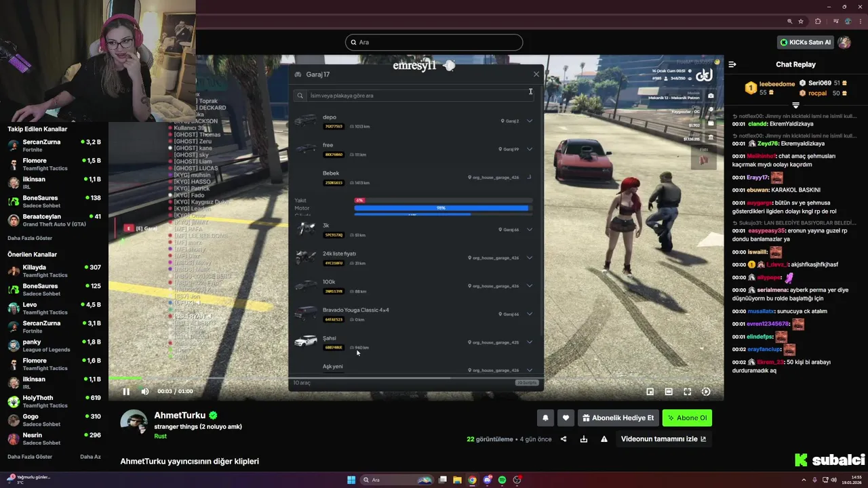This screenshot has width=868, height=488.
Task: Click musallatx username in chat
Action: pyautogui.click(x=762, y=311)
